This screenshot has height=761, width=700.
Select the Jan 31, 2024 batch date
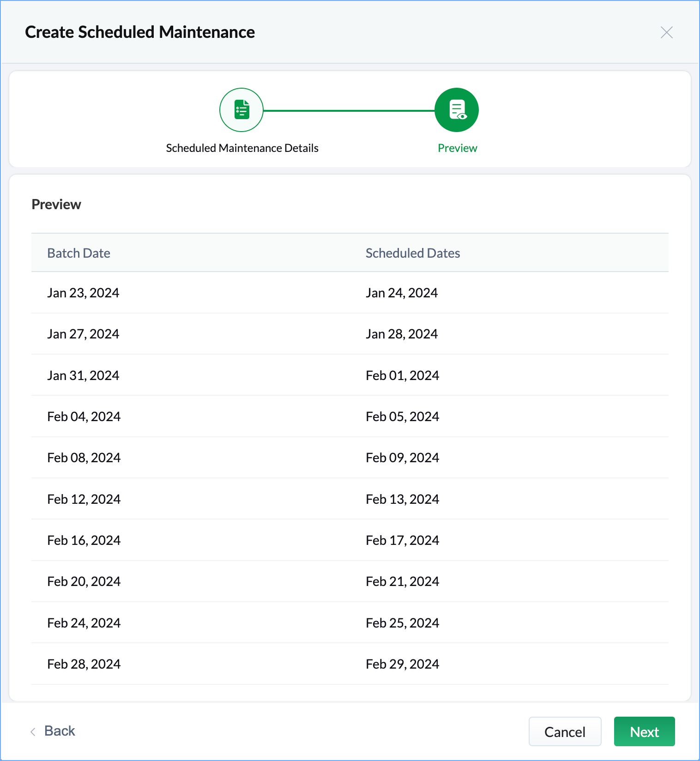click(x=83, y=375)
